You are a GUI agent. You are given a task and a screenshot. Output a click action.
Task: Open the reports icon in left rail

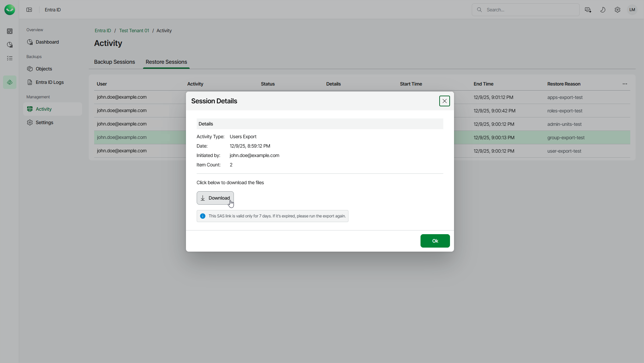(10, 45)
